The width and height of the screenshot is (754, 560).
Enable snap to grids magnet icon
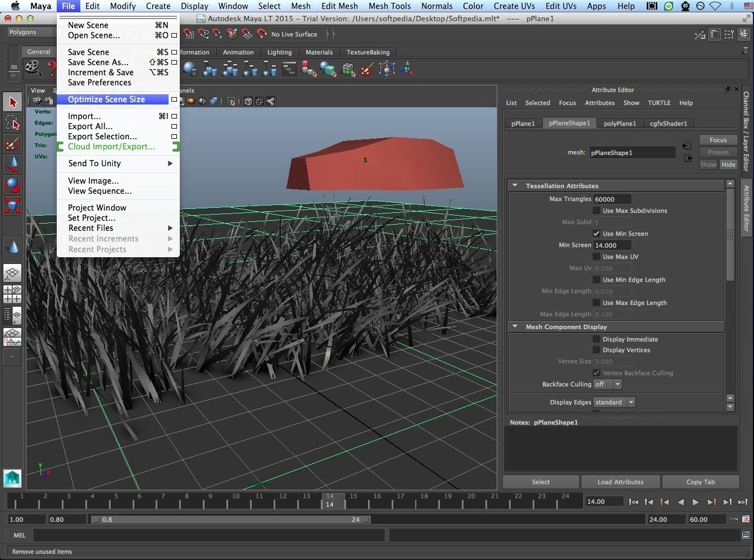(x=189, y=34)
